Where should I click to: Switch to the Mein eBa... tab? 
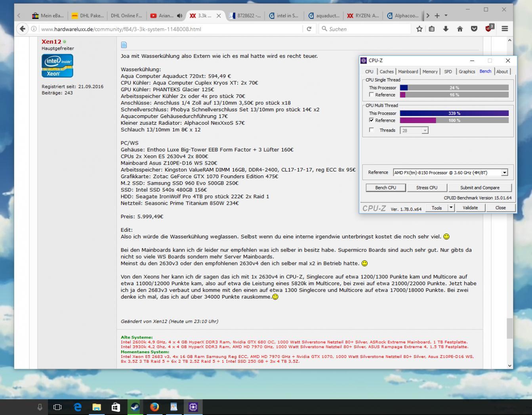48,15
